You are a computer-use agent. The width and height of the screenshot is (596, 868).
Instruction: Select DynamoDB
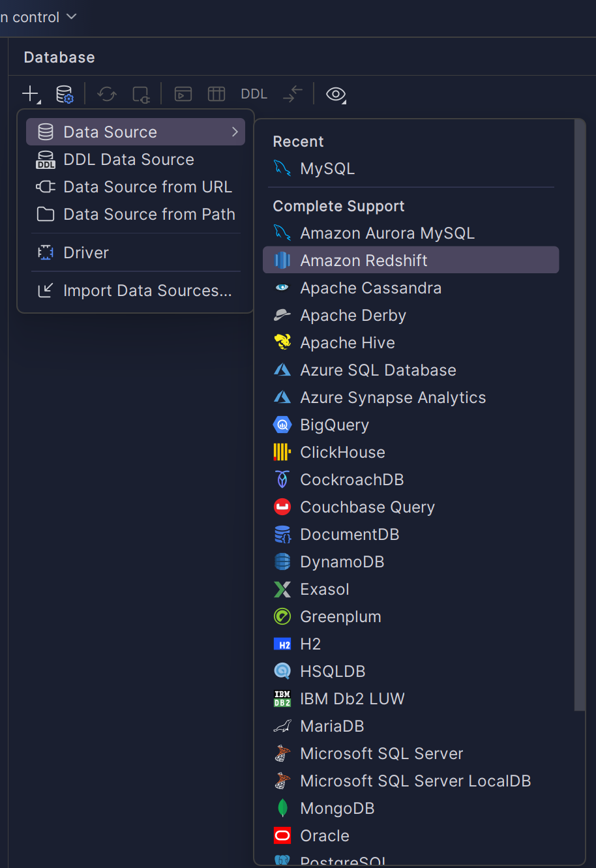point(411,561)
